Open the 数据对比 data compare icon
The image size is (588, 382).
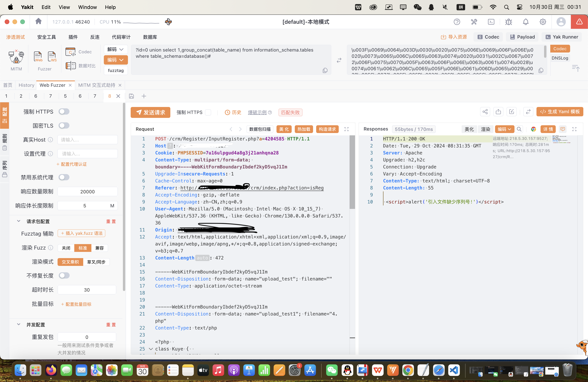71,66
